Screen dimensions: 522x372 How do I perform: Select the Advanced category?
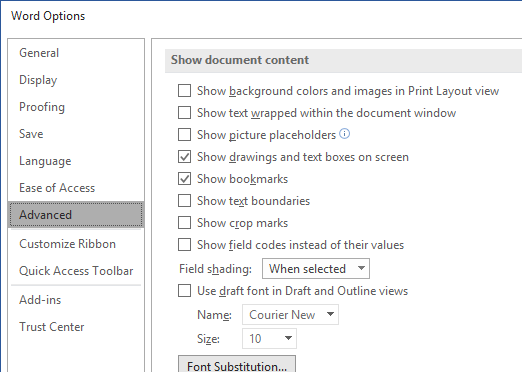pyautogui.click(x=76, y=215)
